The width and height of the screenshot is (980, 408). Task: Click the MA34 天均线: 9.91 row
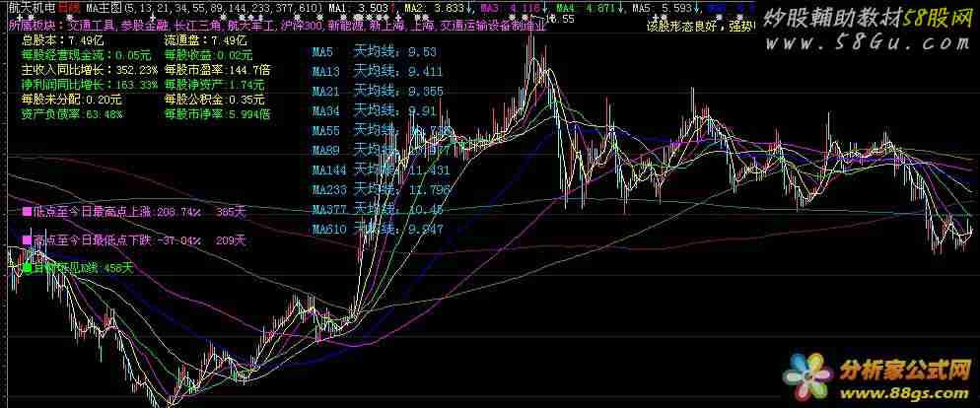click(375, 111)
